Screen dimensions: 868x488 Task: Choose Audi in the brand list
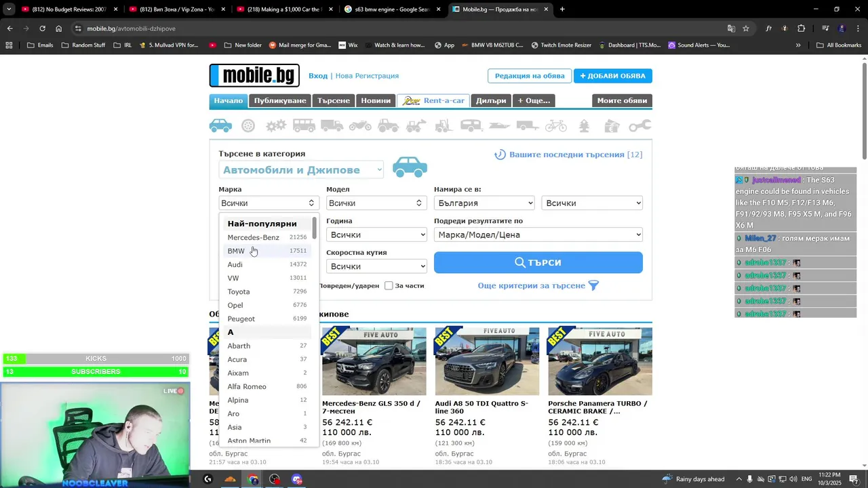click(268, 264)
